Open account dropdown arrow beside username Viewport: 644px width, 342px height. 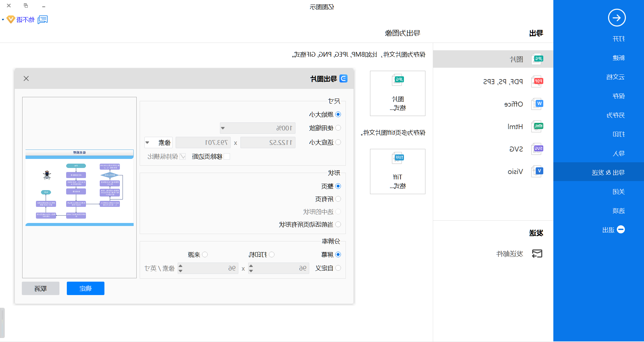point(3,20)
